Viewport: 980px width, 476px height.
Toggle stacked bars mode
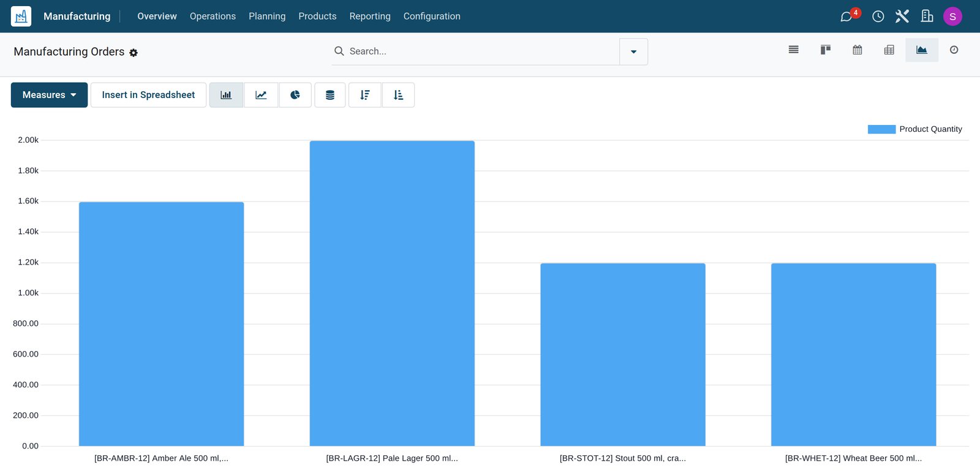click(330, 95)
